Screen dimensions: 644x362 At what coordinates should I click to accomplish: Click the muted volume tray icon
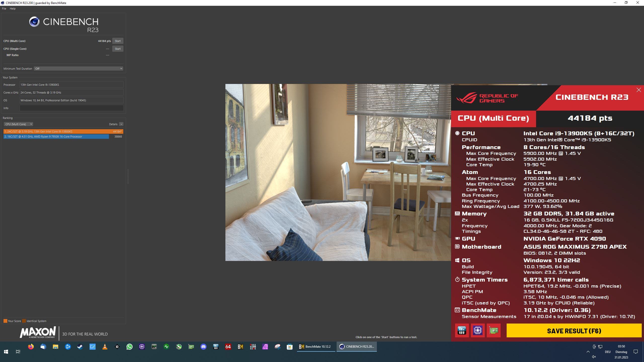(594, 357)
